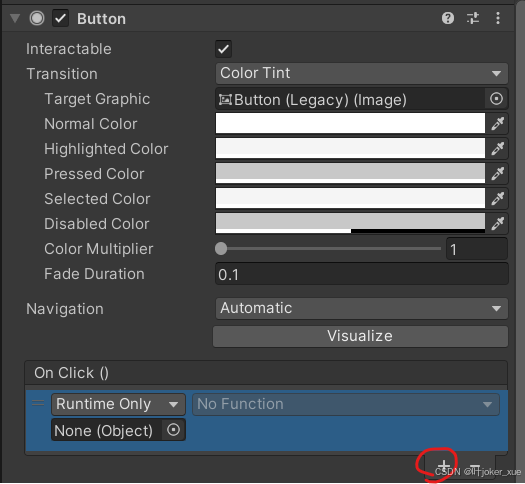Use eyedropper for Disabled Color
The image size is (525, 484).
coord(498,224)
